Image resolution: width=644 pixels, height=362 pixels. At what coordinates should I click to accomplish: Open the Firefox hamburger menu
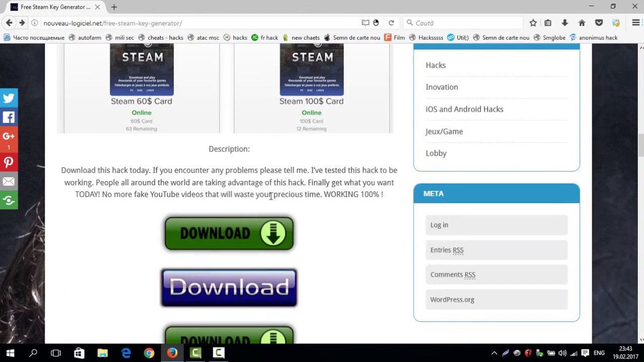click(635, 23)
